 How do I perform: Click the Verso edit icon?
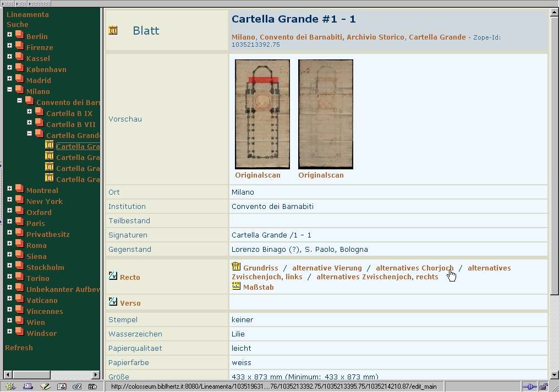[x=113, y=302]
